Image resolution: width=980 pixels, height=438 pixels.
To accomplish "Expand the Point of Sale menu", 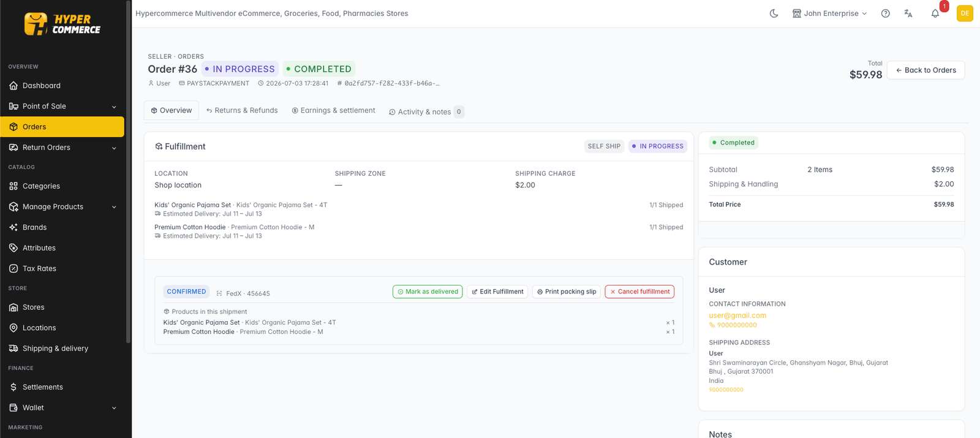I will click(x=62, y=106).
